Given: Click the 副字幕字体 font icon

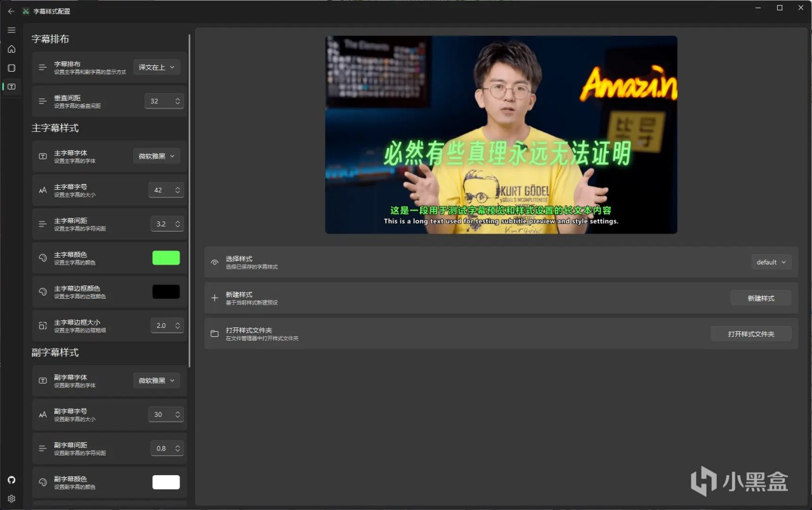Looking at the screenshot, I should coord(43,381).
